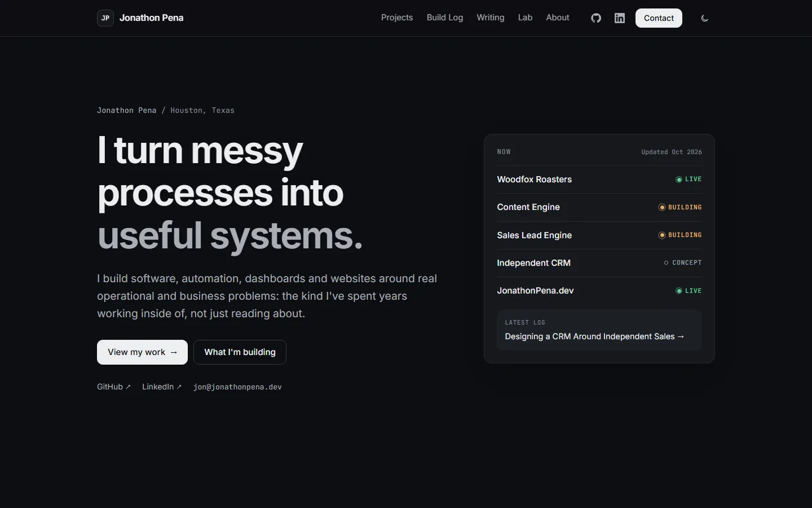Click the Houston, Texas location text
This screenshot has width=812, height=508.
pyautogui.click(x=202, y=111)
